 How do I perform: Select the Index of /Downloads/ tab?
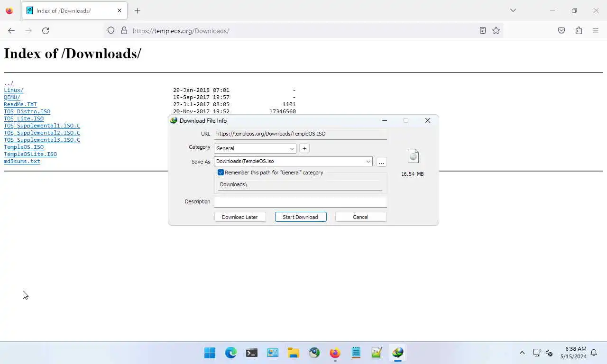pyautogui.click(x=74, y=10)
